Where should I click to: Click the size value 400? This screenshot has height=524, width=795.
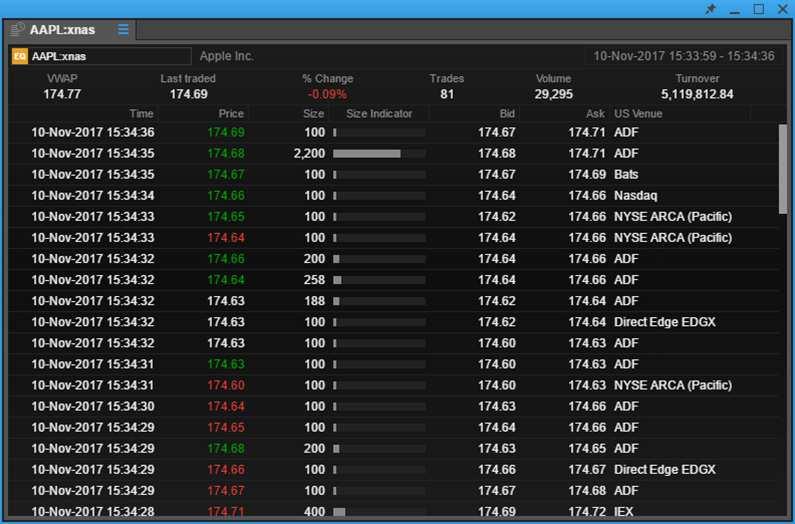click(314, 512)
